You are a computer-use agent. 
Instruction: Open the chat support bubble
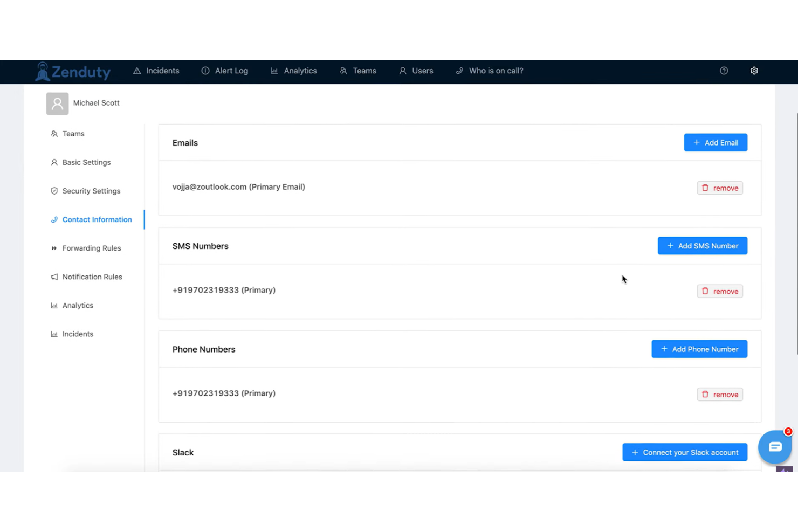pyautogui.click(x=775, y=446)
